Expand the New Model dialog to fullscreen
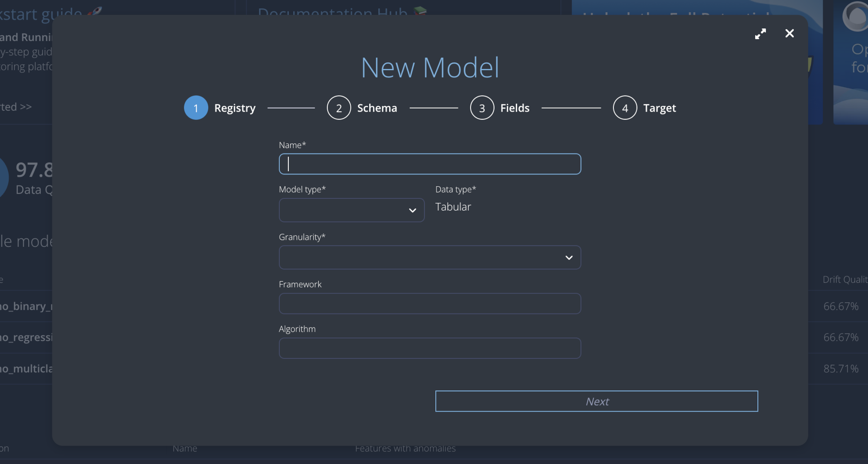This screenshot has height=464, width=868. [x=760, y=34]
